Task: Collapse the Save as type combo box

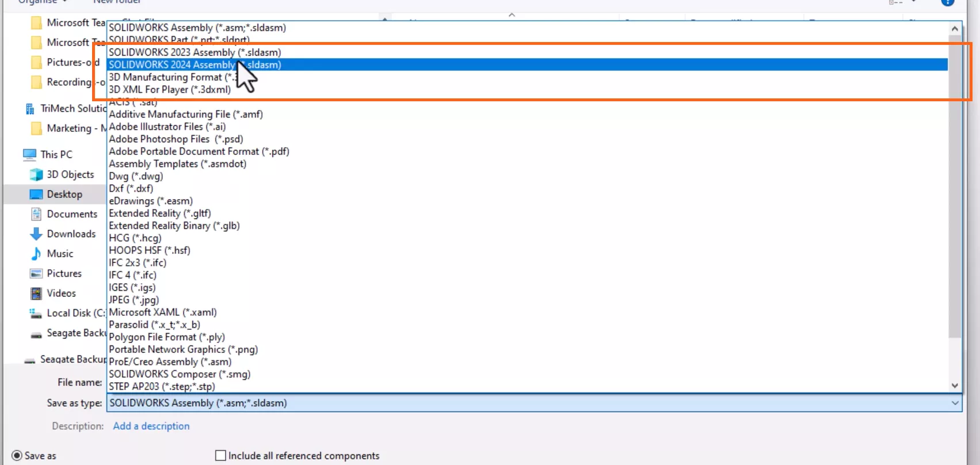Action: coord(955,403)
